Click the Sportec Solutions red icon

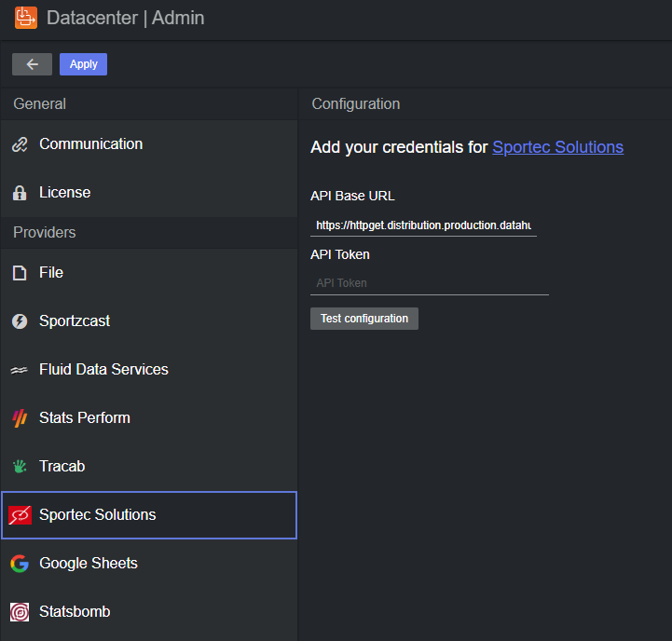(20, 515)
